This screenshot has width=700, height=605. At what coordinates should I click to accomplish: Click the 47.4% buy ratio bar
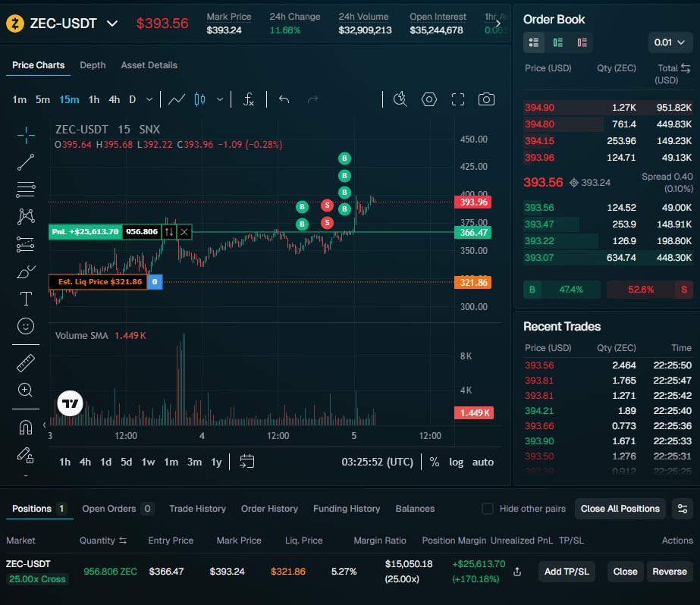[x=562, y=290]
